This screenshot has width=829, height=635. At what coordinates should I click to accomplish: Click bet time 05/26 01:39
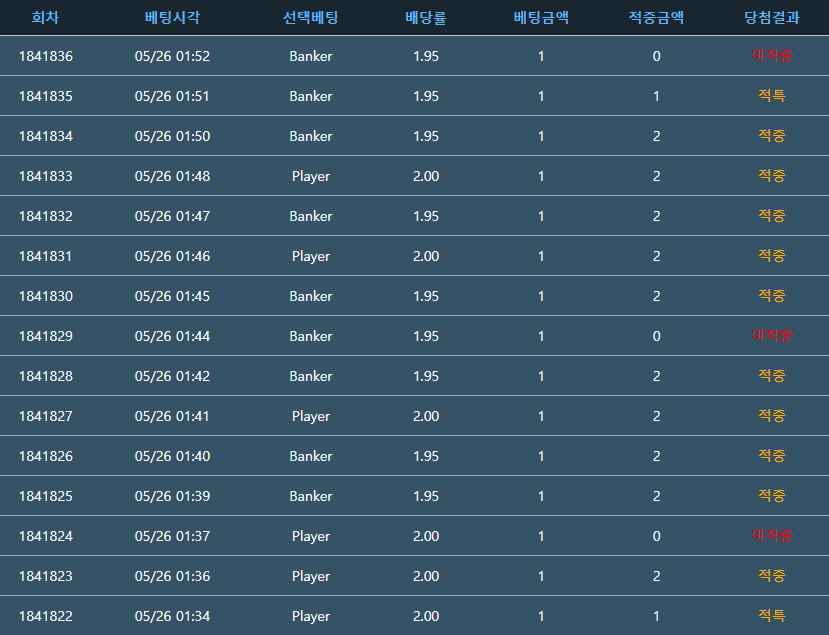(172, 496)
